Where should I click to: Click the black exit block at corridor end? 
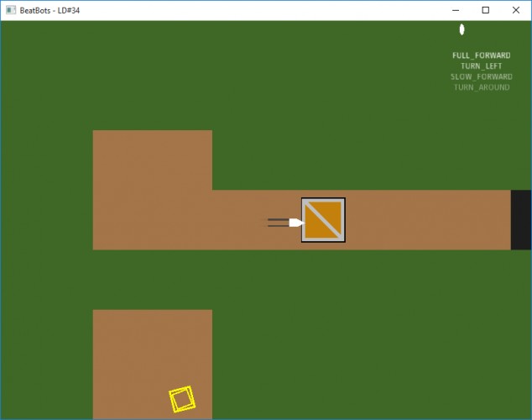pyautogui.click(x=521, y=220)
